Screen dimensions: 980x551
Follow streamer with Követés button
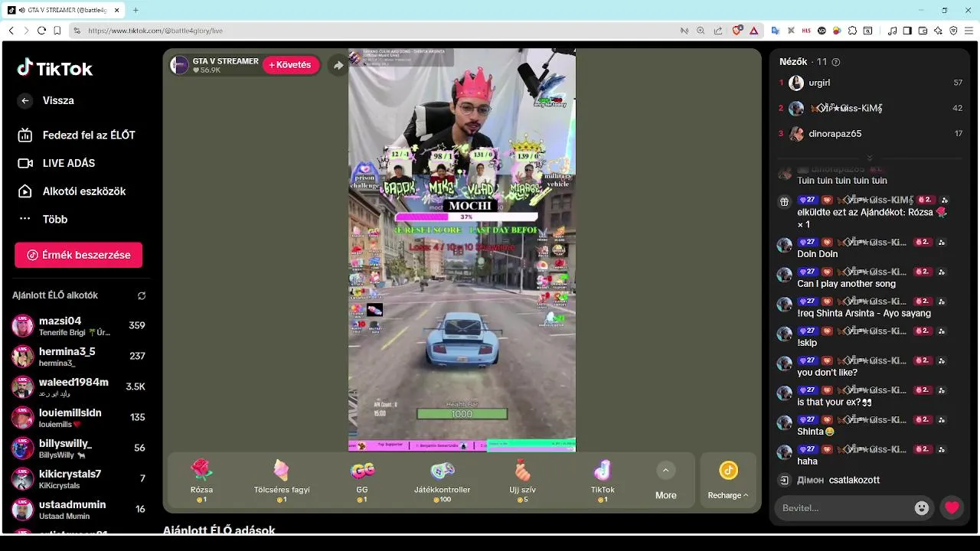pos(290,65)
